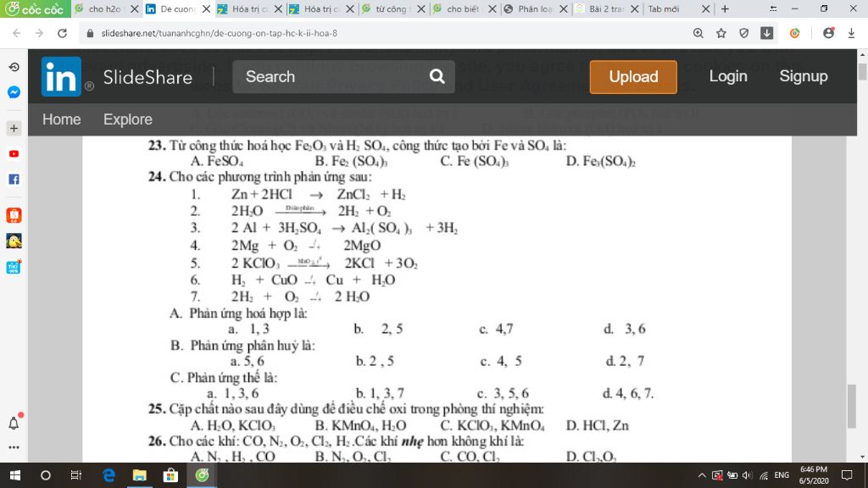This screenshot has height=488, width=868.
Task: Click answer 'C. KClO3, KMnO4' of question 25
Action: click(492, 426)
